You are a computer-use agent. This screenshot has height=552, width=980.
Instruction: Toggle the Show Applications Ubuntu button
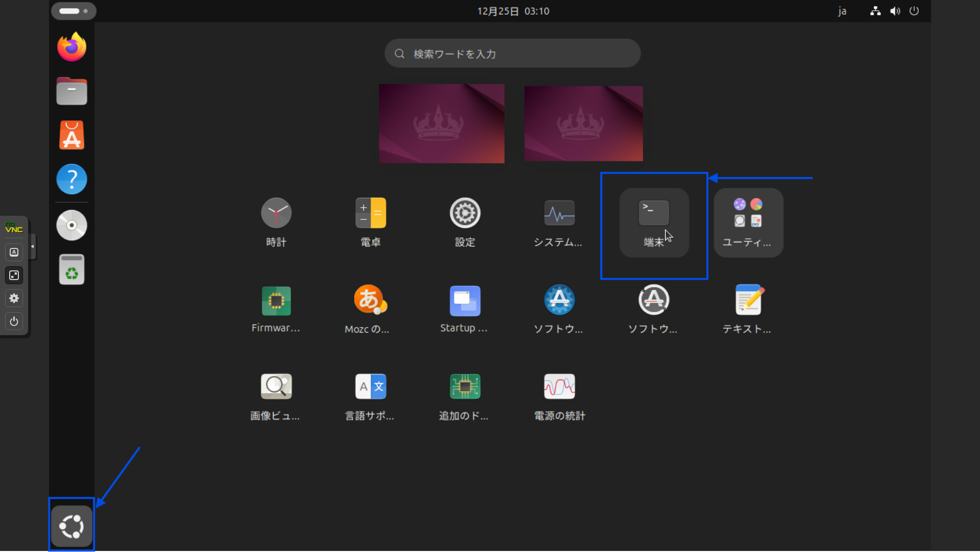[71, 526]
